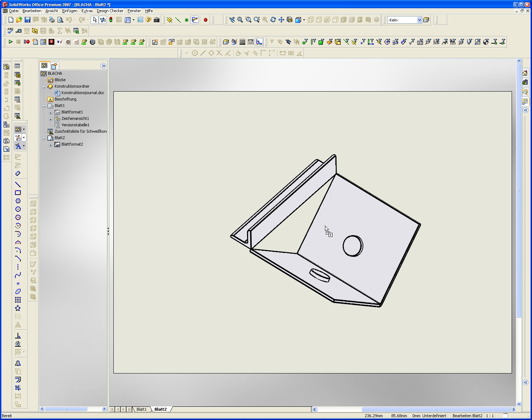This screenshot has width=532, height=420.
Task: Toggle the select arrow cursor tool
Action: tap(94, 20)
